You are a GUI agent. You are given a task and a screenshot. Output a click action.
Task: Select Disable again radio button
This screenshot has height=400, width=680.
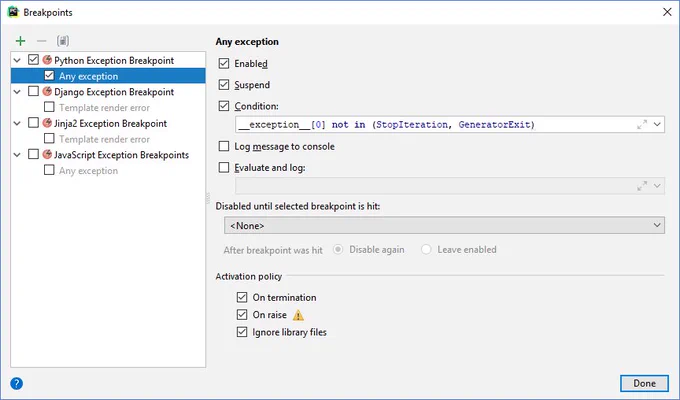pyautogui.click(x=338, y=249)
